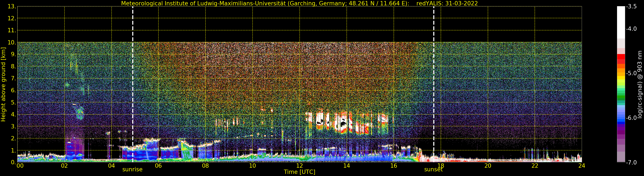Screen dimensions: 644x176
Task: Click the dashed white sunrise marker line
Action: click(x=133, y=84)
